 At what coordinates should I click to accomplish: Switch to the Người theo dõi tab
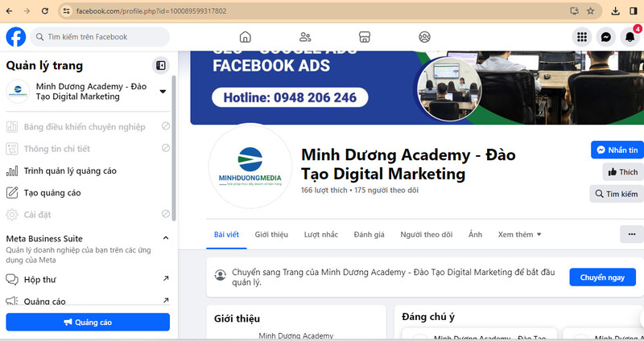click(427, 235)
